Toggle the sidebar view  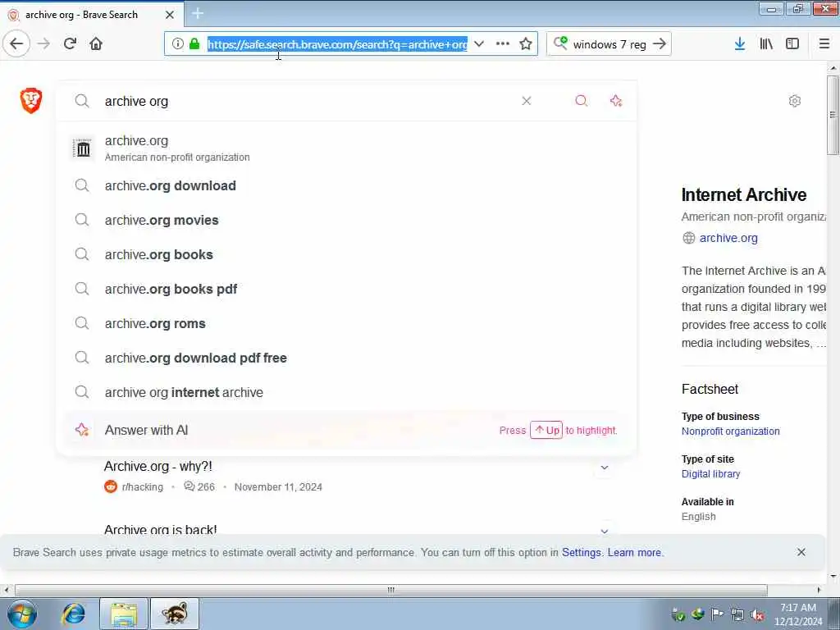tap(792, 44)
